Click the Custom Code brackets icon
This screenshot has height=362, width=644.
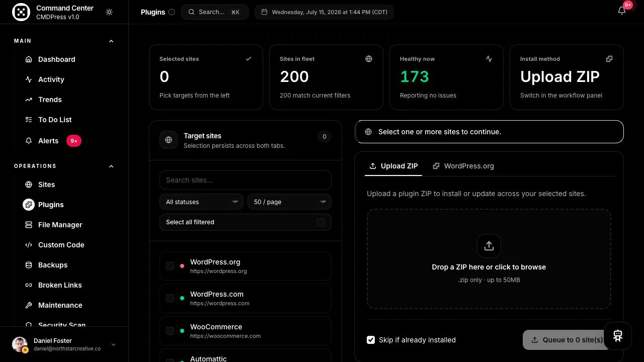pyautogui.click(x=29, y=245)
